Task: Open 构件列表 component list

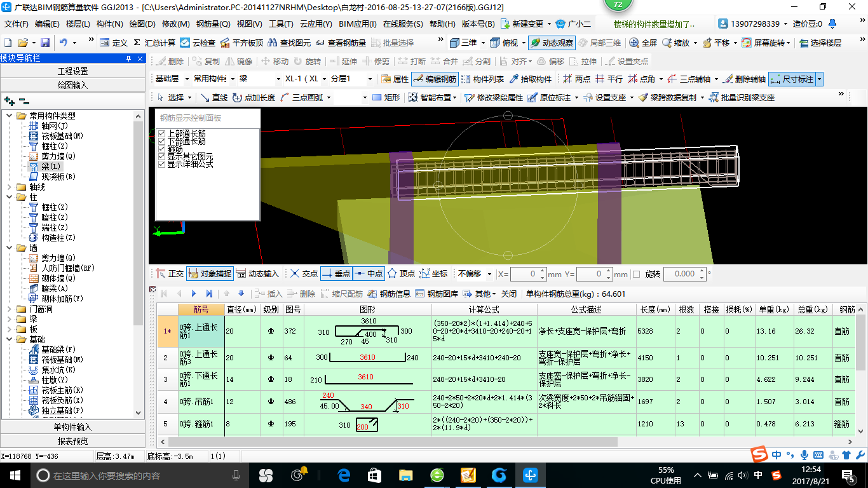Action: click(482, 79)
